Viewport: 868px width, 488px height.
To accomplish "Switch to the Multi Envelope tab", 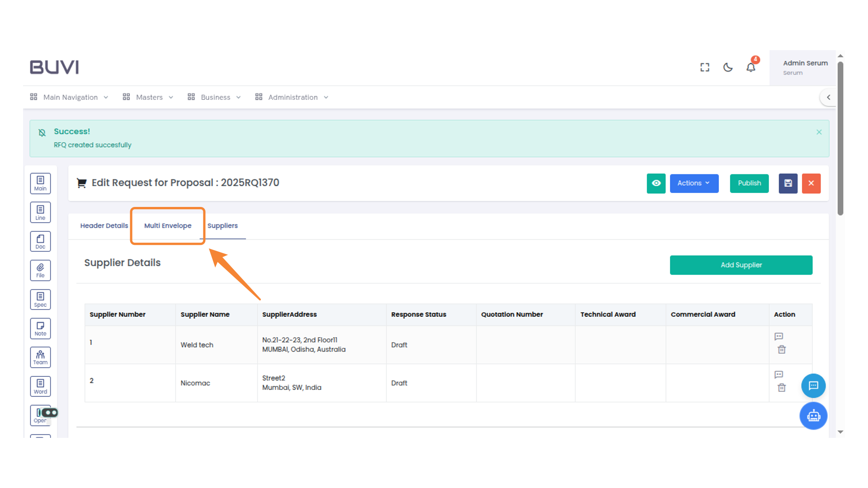I will [168, 225].
